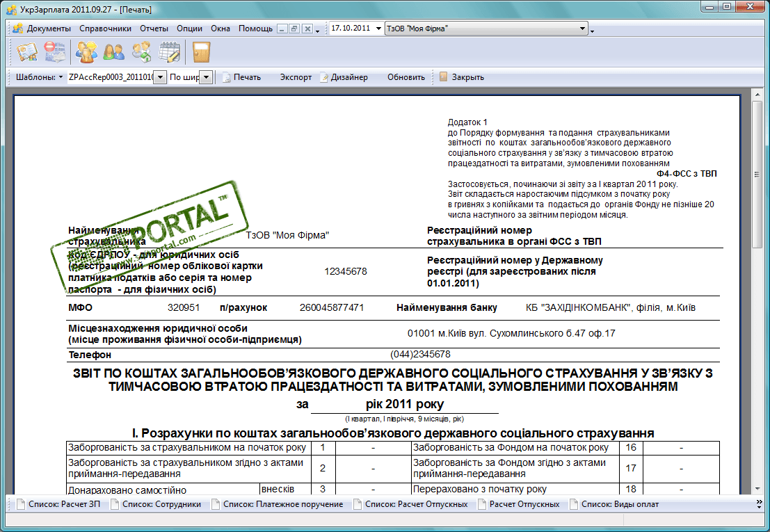Image resolution: width=770 pixels, height=532 pixels.
Task: Open the Отчеты menu
Action: click(154, 29)
